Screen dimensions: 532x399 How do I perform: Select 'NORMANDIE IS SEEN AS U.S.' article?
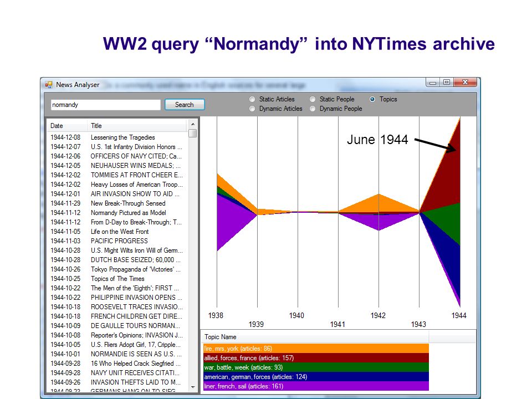[117, 354]
